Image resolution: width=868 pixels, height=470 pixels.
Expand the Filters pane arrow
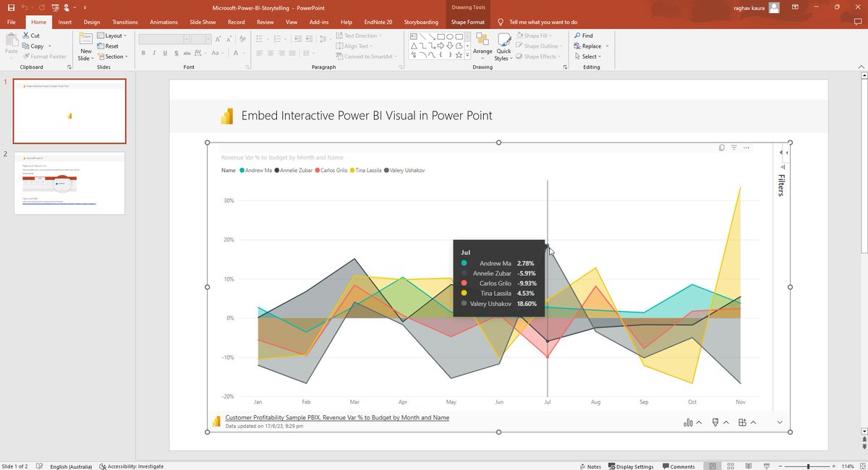click(x=787, y=153)
